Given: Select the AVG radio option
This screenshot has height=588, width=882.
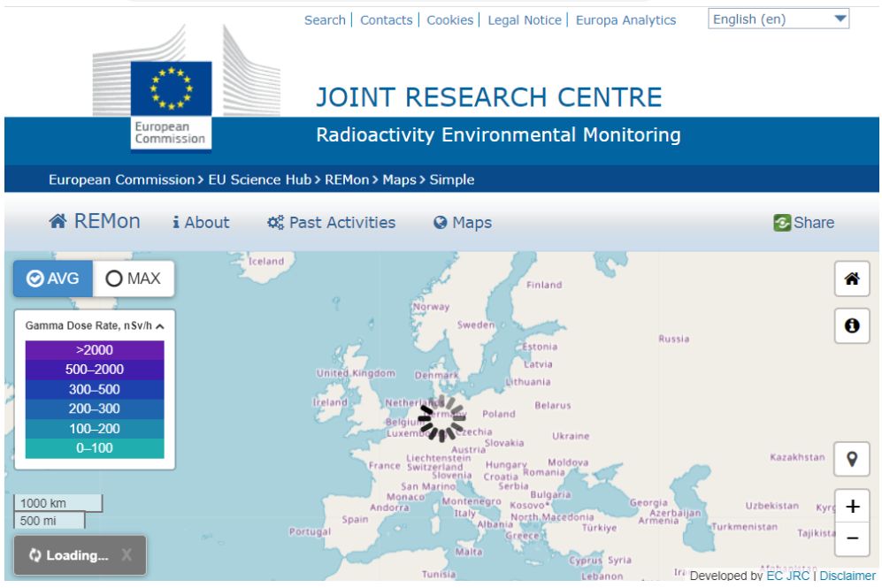Looking at the screenshot, I should click(x=53, y=279).
